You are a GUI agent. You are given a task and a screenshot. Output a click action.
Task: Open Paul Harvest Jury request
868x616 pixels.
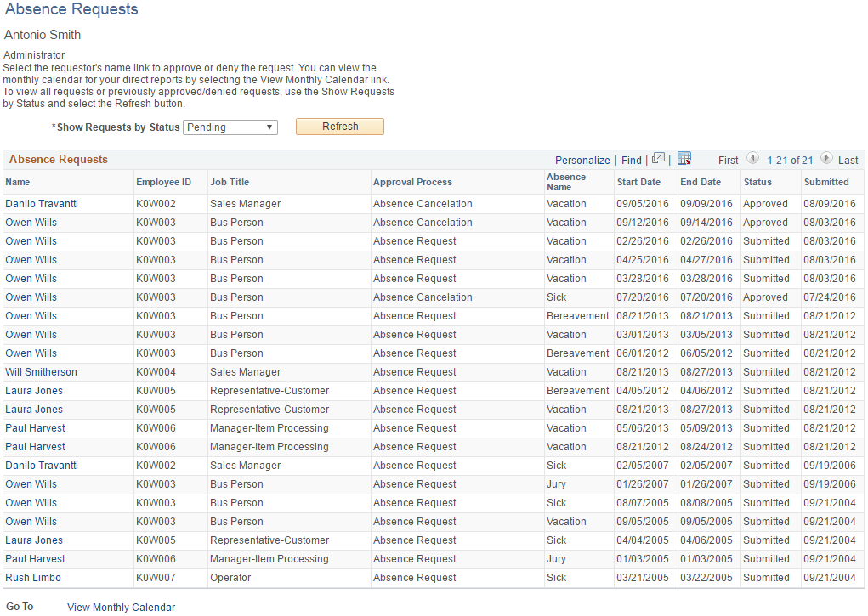pos(35,559)
